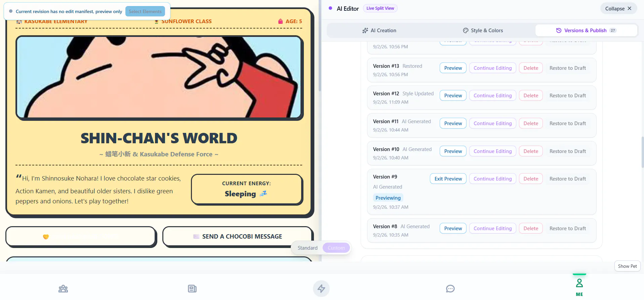Preview Version #11
Viewport: 644px width, 300px height.
pos(453,123)
